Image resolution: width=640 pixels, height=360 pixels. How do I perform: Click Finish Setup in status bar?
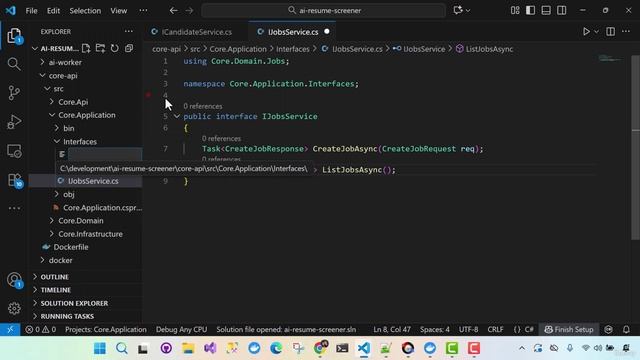tap(569, 329)
